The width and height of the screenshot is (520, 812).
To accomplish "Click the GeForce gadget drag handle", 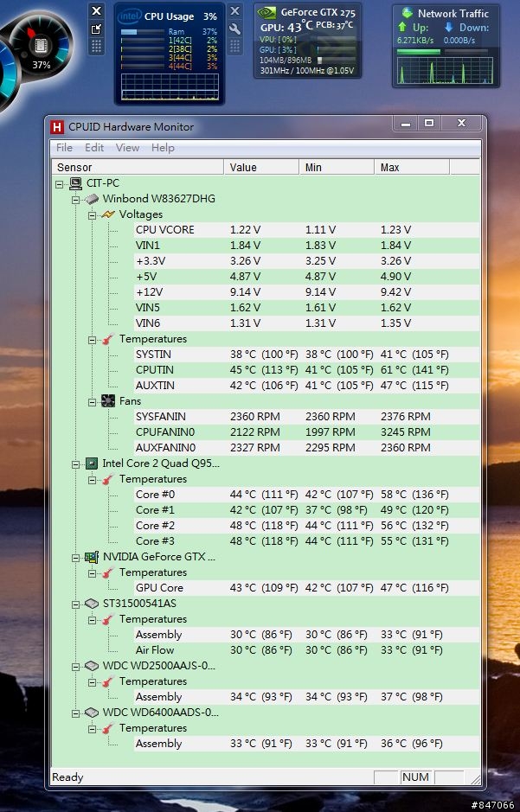I will click(x=234, y=46).
